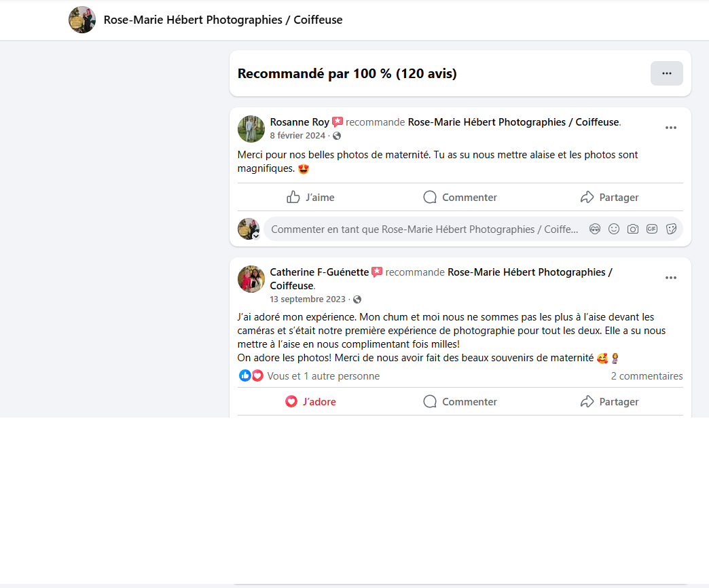
Task: Show audience globe icon on Catherine's post
Action: click(357, 299)
